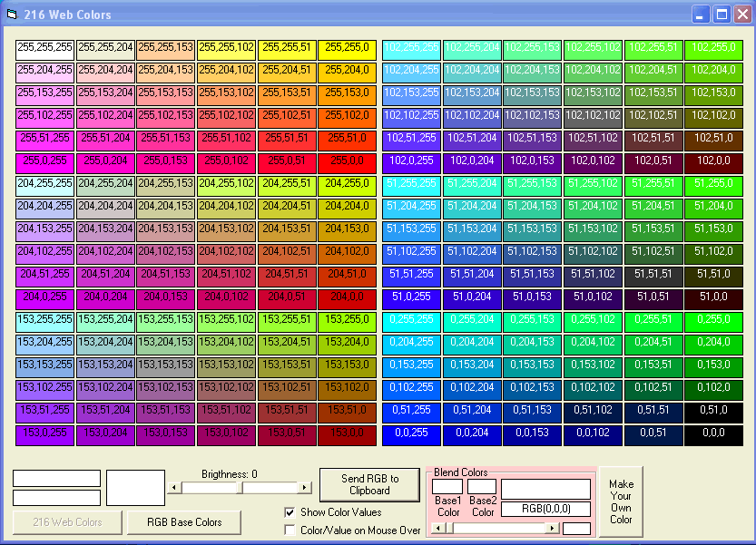Click the RGB(0,0,0) blend value field

pyautogui.click(x=545, y=509)
